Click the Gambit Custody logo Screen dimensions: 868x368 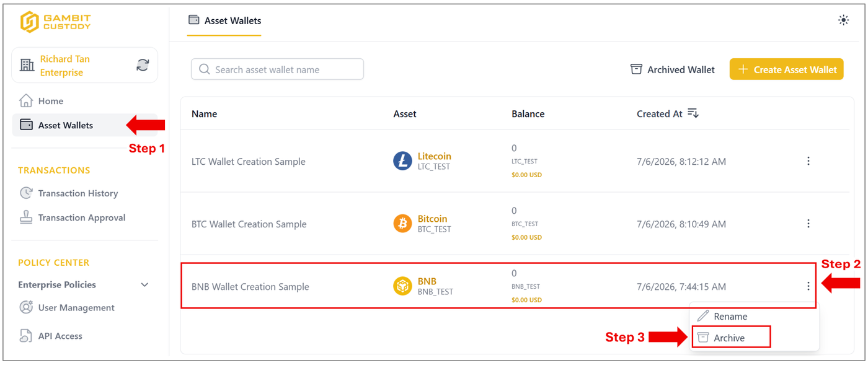click(55, 22)
